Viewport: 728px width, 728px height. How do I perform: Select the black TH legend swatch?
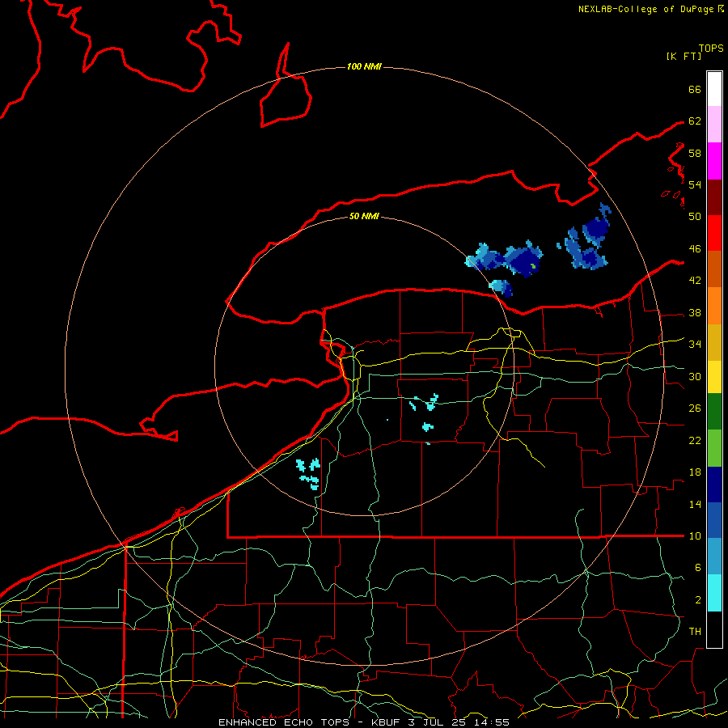click(714, 629)
